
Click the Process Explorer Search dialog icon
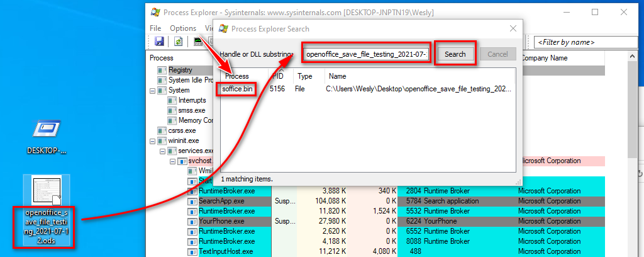[x=223, y=29]
